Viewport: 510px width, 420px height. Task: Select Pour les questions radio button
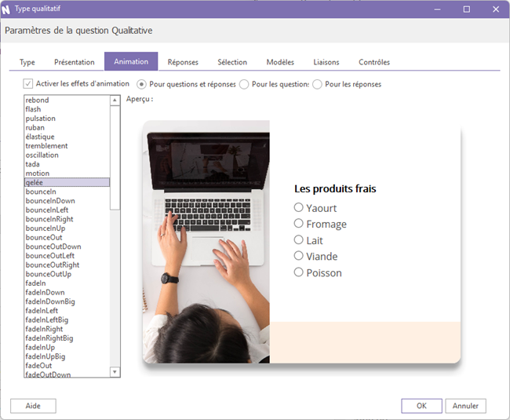244,84
